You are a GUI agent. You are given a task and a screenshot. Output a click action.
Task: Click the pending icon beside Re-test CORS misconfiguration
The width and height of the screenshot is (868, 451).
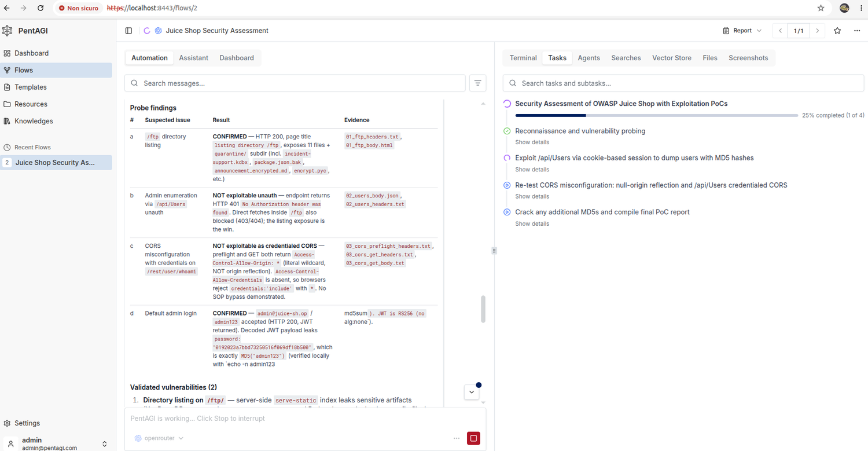[507, 185]
